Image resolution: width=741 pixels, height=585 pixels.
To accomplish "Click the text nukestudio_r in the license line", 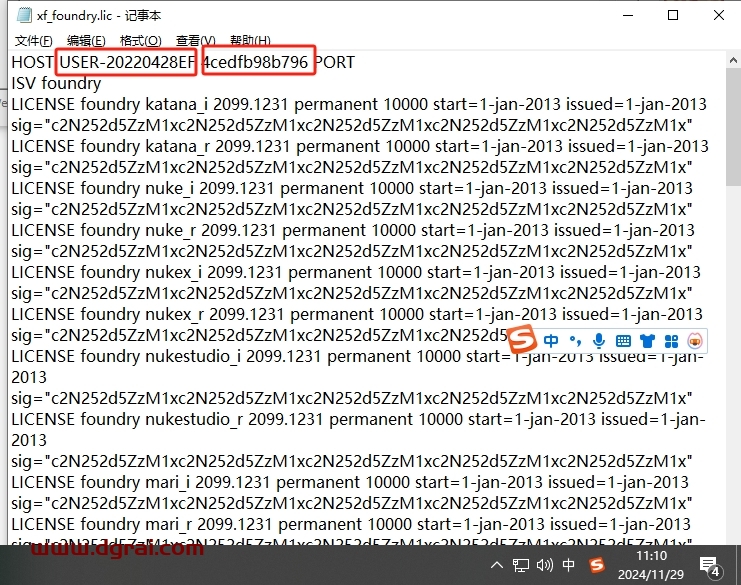I will click(x=194, y=420).
